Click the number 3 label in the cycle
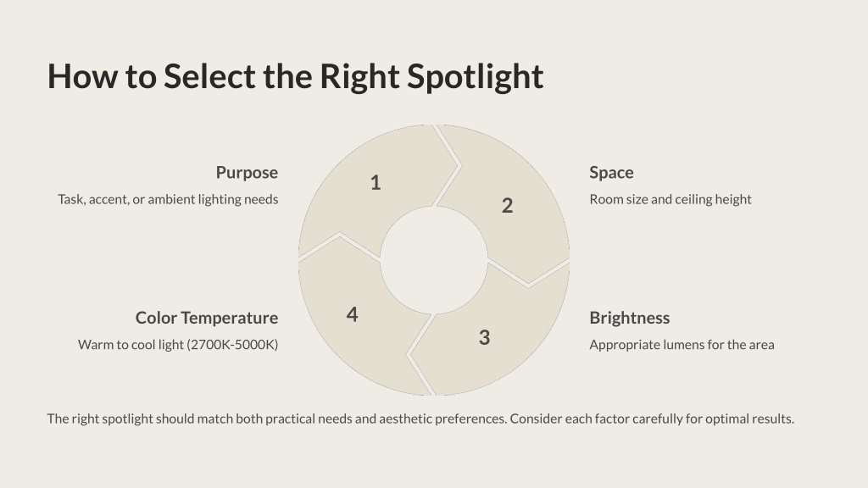The image size is (868, 488). point(484,337)
